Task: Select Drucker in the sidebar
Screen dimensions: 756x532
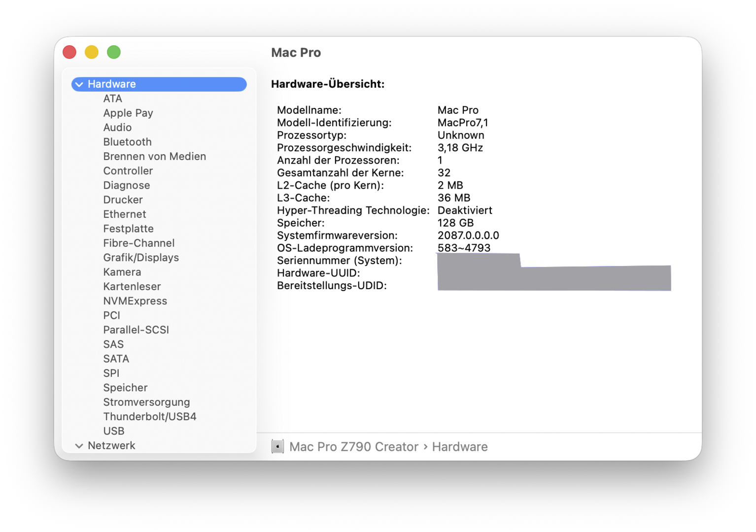Action: click(123, 199)
